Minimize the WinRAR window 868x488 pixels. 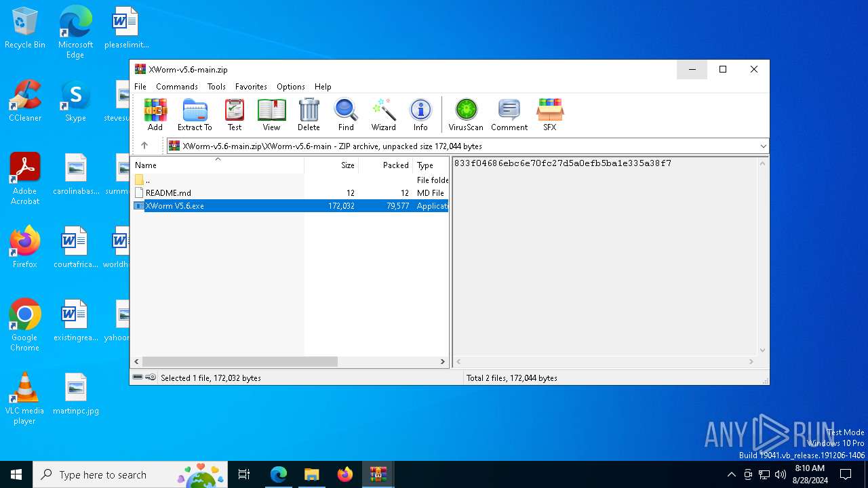[692, 69]
